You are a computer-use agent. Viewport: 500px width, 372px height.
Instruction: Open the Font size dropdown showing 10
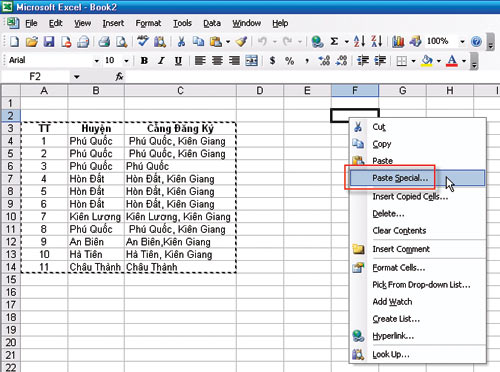(x=126, y=61)
